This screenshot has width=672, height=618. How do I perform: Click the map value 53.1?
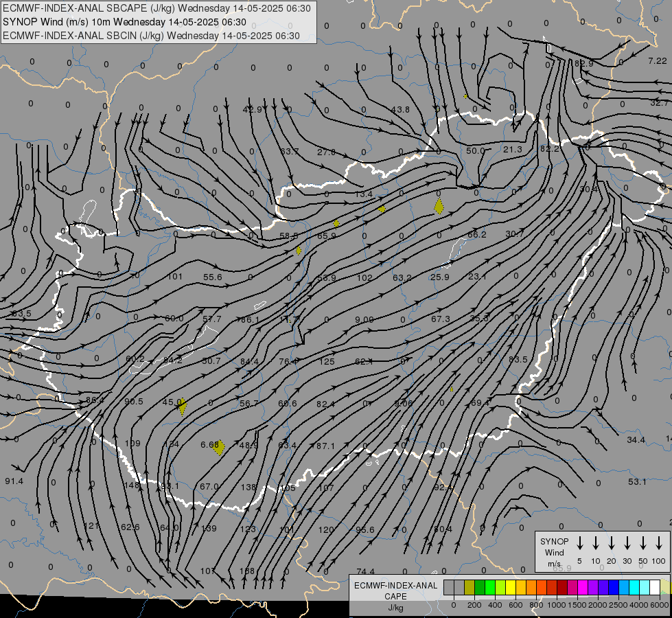click(637, 481)
